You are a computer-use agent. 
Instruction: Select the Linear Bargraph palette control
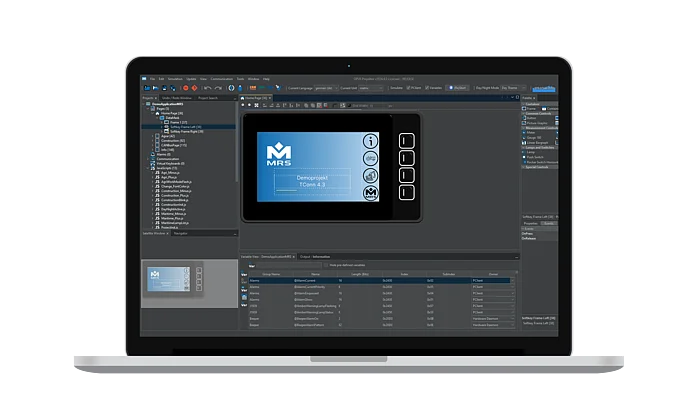click(535, 142)
